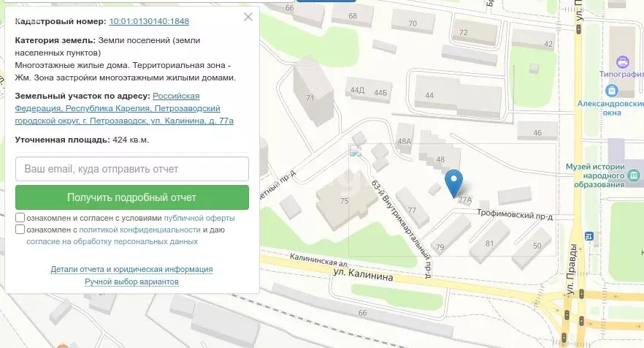Click the 'Александровские окна' label
Screen dimensions: 644x348
coord(610,108)
